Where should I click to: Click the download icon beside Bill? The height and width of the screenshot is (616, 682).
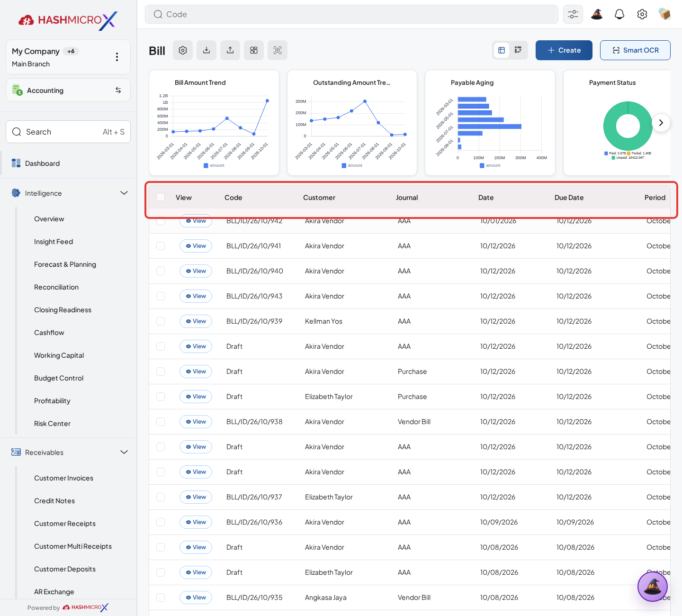point(206,50)
